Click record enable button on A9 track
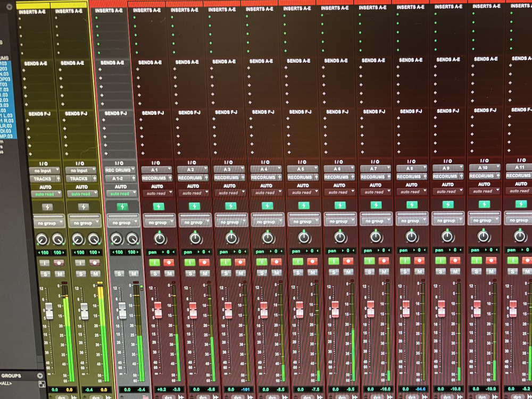Image resolution: width=532 pixels, height=399 pixels. (x=455, y=260)
